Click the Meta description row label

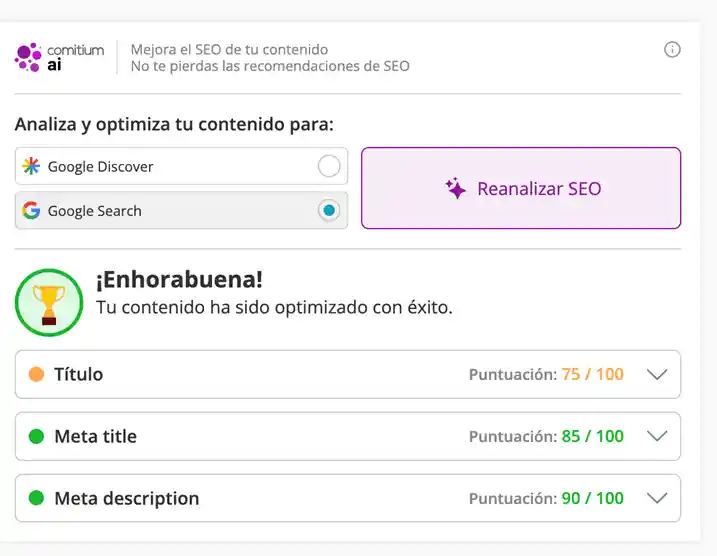click(126, 498)
